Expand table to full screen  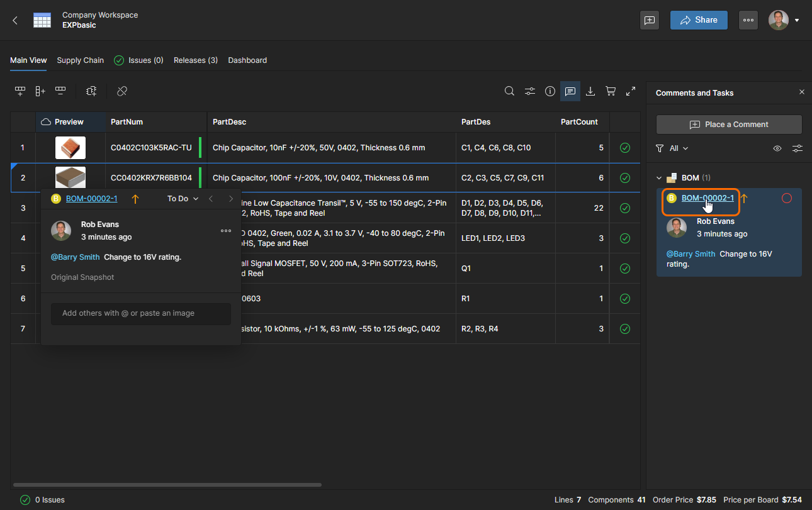(x=631, y=91)
